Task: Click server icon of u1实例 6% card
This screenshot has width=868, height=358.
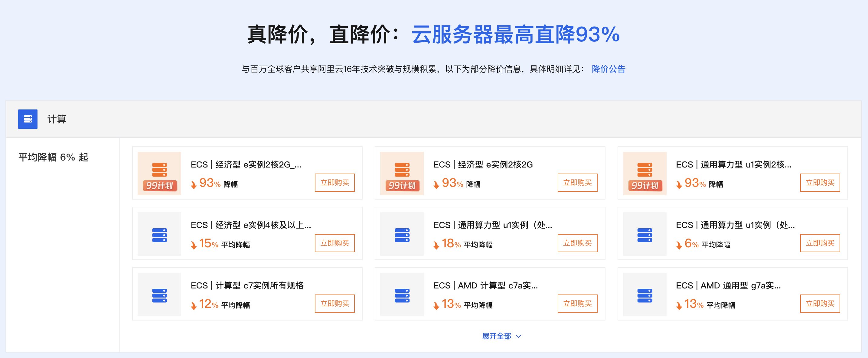Action: click(x=644, y=234)
